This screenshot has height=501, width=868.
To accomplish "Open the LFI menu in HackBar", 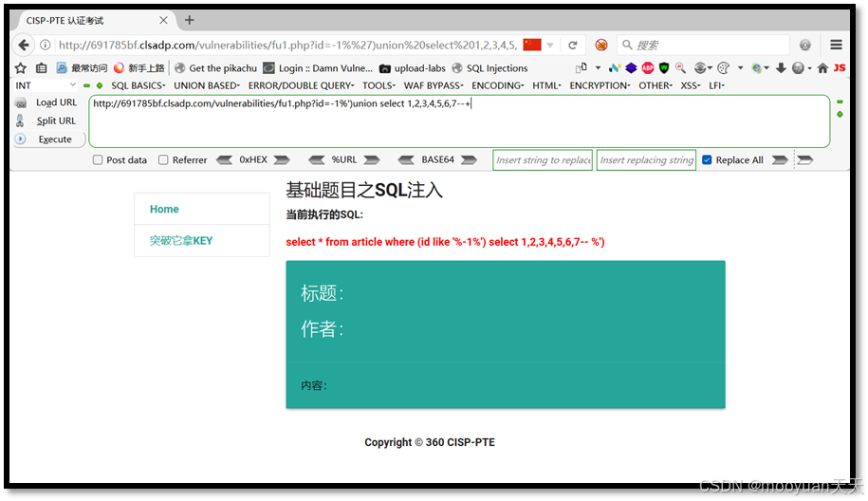I will point(716,85).
